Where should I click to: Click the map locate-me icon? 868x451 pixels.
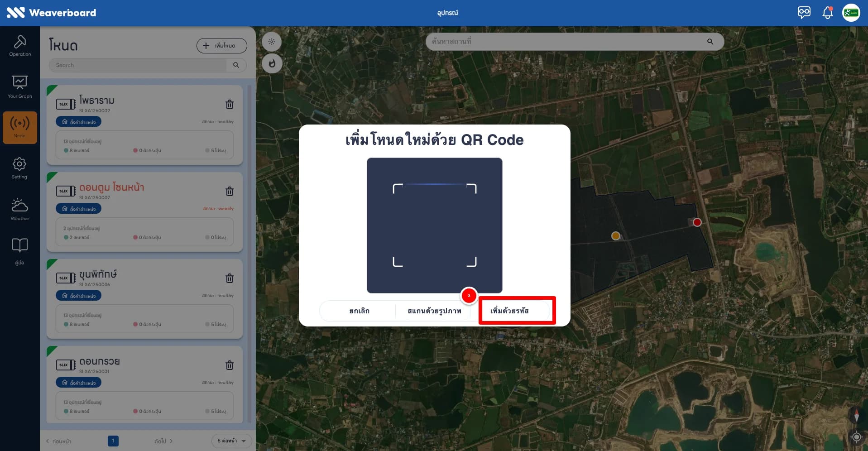(856, 437)
